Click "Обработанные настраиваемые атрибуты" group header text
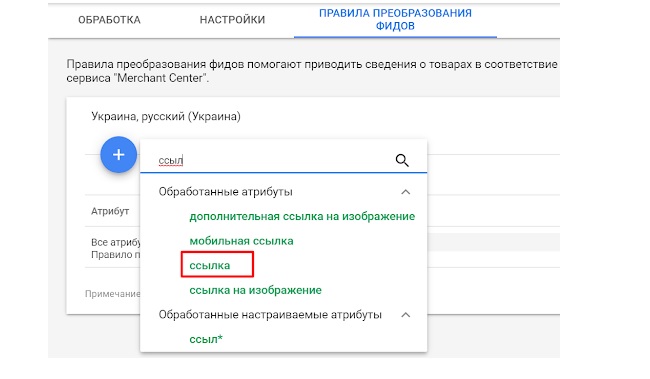This screenshot has height=379, width=650. tap(270, 315)
